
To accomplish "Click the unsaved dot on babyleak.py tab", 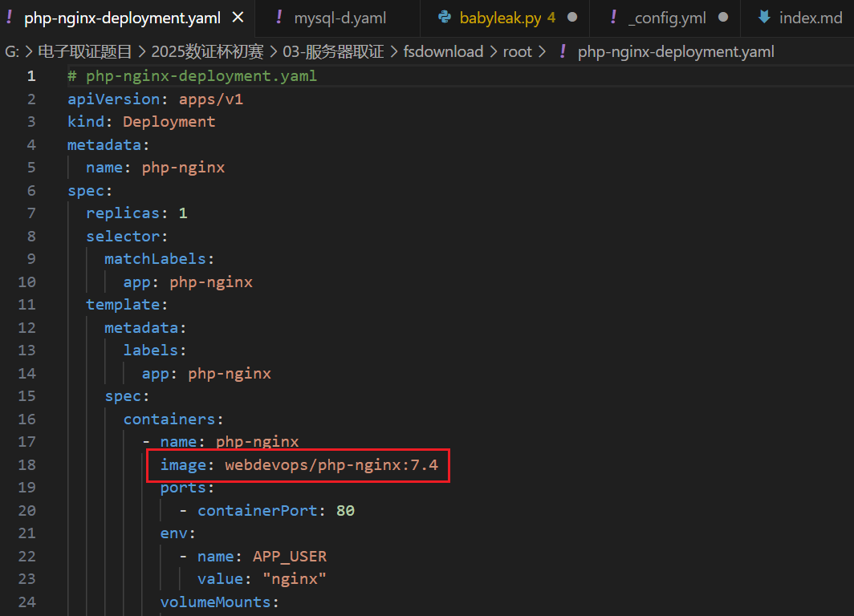I will pos(572,17).
